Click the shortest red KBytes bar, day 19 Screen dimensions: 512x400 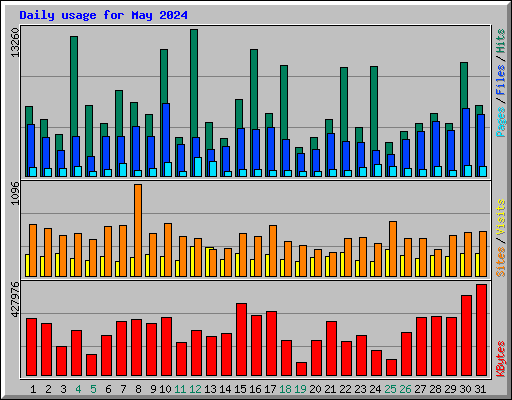click(x=301, y=369)
